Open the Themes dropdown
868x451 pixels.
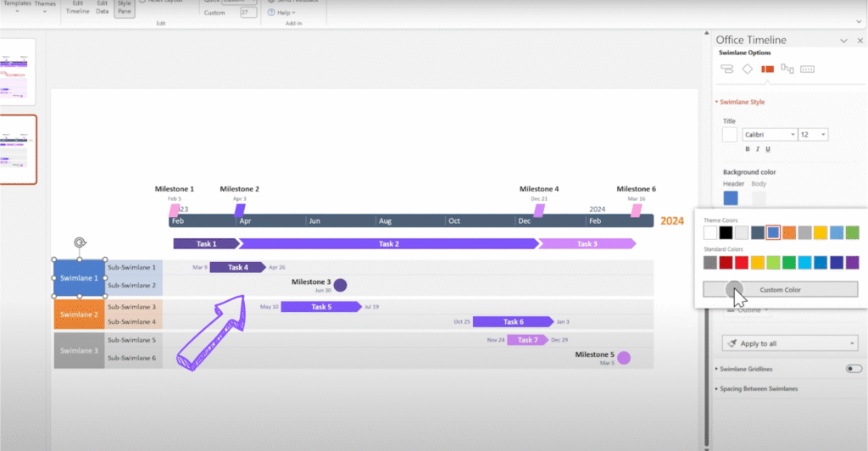point(45,6)
